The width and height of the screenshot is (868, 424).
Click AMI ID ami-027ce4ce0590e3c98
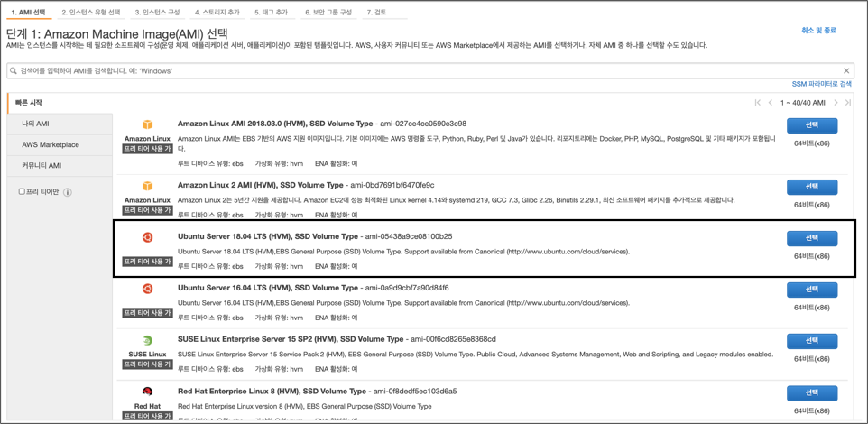pyautogui.click(x=423, y=123)
